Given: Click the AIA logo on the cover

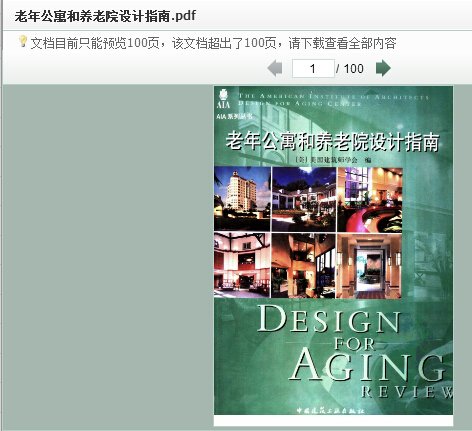Looking at the screenshot, I should point(223,98).
